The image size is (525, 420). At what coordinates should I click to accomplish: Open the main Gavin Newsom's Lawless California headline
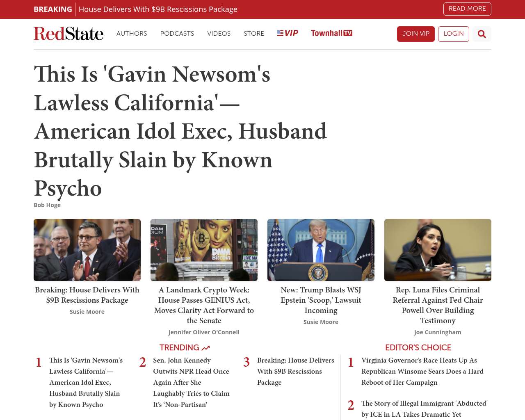(180, 131)
